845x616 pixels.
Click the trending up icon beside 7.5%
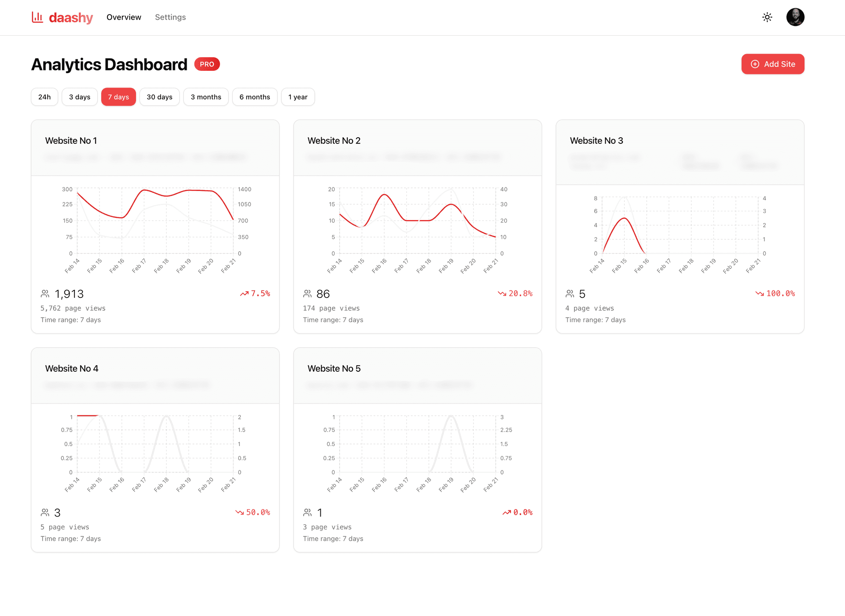pos(244,293)
